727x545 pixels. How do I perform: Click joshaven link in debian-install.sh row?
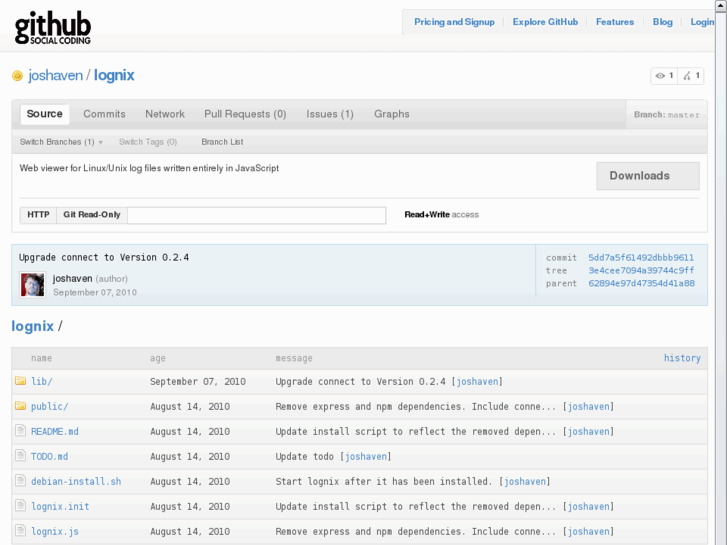click(x=525, y=481)
